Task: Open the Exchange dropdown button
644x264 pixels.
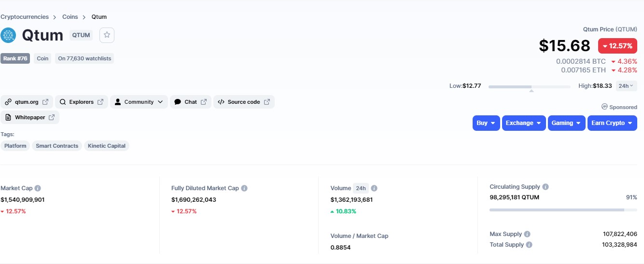Action: (524, 123)
